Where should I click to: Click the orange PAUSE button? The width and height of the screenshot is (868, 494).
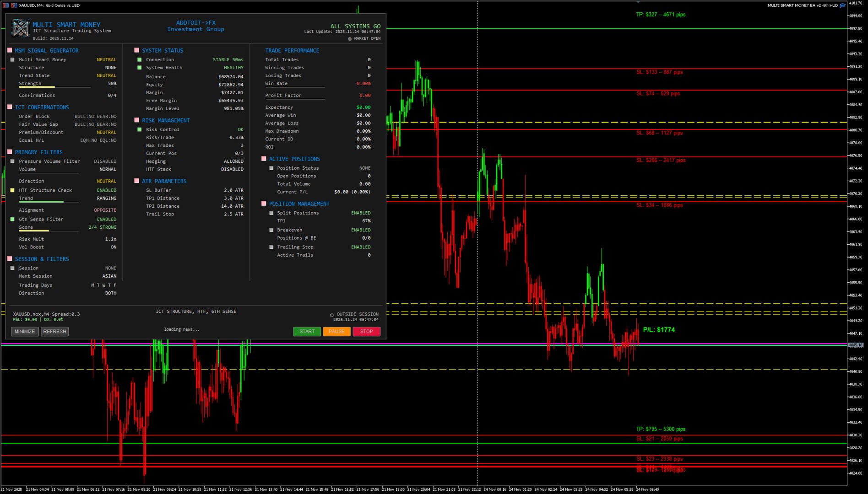[x=336, y=332]
